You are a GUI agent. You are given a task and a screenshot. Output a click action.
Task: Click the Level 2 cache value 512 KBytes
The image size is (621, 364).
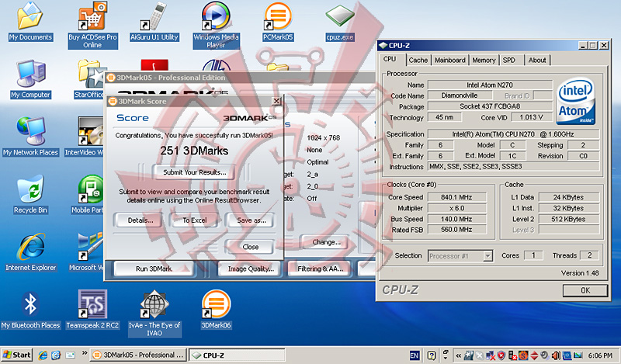(x=569, y=219)
